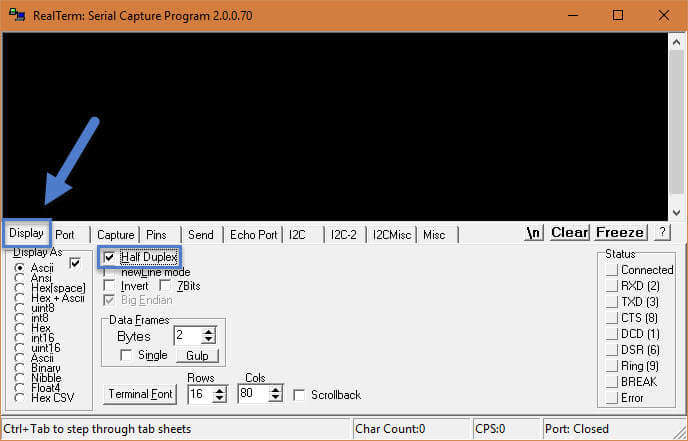Click the Port: Closed status text
The height and width of the screenshot is (441, 688).
(x=577, y=429)
